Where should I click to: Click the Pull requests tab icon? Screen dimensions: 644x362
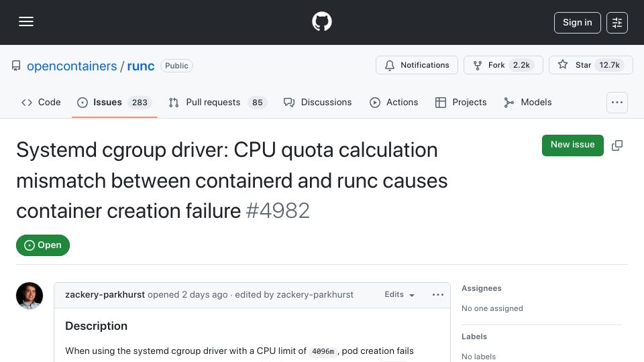(x=174, y=103)
